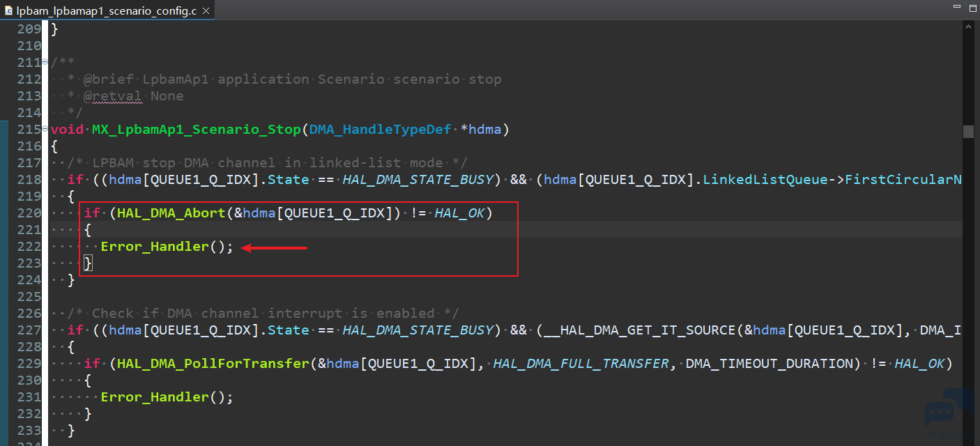
Task: Click the void keyword on line 215
Action: [x=67, y=130]
